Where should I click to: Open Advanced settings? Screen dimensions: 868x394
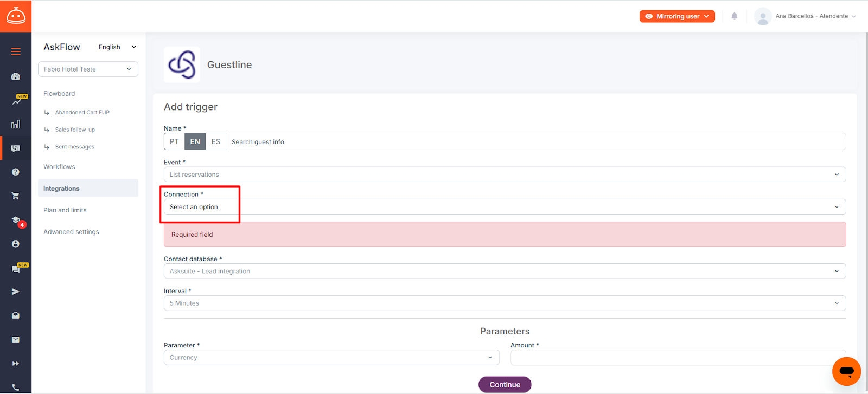(x=71, y=232)
